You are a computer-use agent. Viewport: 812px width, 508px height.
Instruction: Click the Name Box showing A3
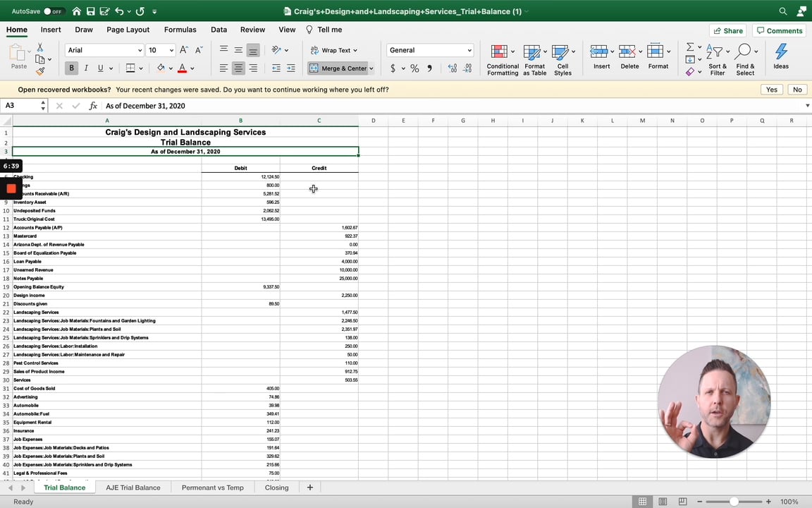point(21,105)
